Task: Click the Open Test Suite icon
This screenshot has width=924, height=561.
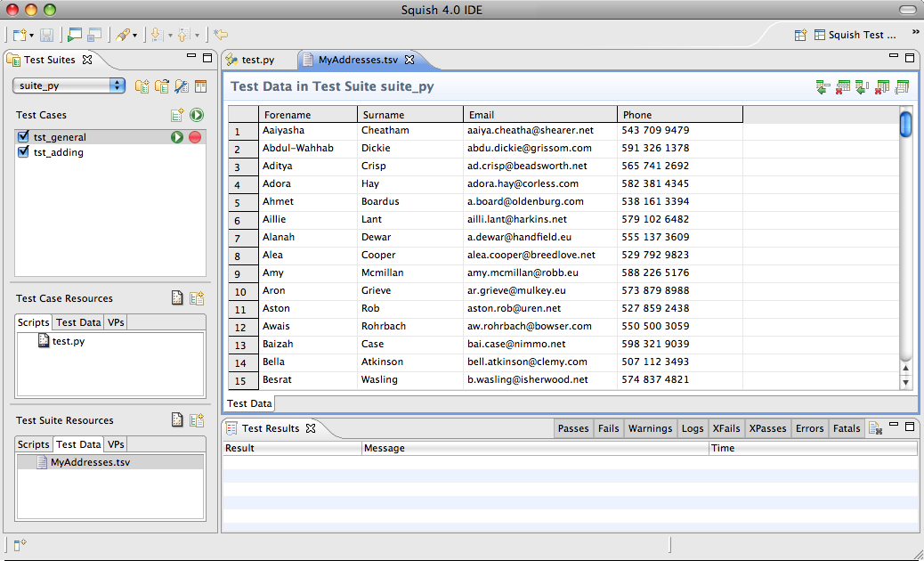Action: [x=161, y=85]
